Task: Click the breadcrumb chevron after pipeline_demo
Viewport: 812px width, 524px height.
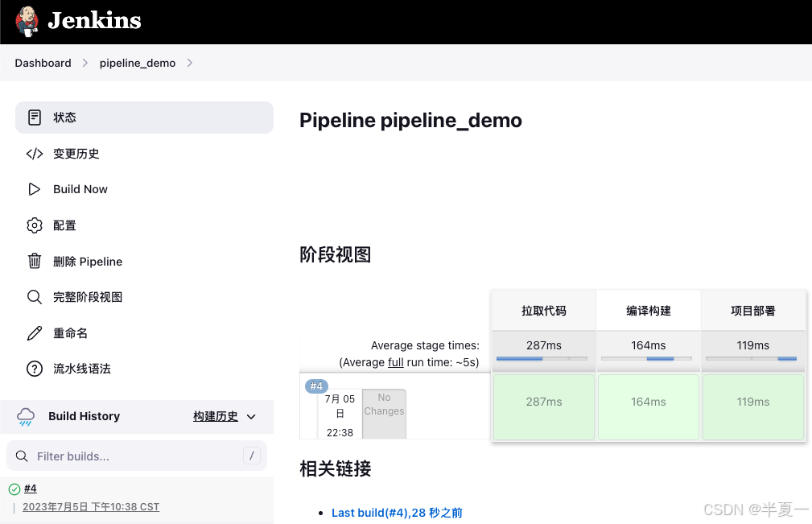Action: 191,63
